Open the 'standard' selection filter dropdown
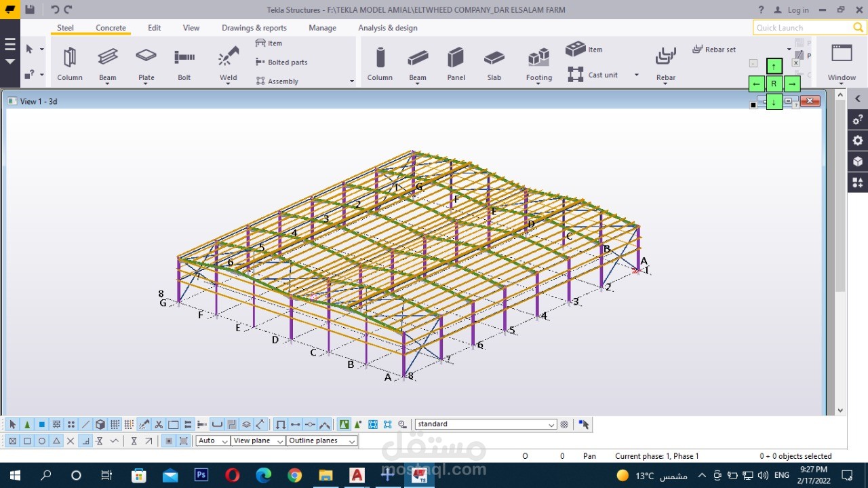The height and width of the screenshot is (488, 868). click(x=551, y=425)
